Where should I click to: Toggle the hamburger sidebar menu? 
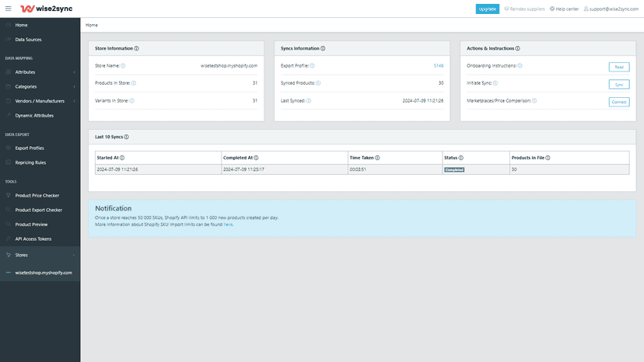pos(9,9)
